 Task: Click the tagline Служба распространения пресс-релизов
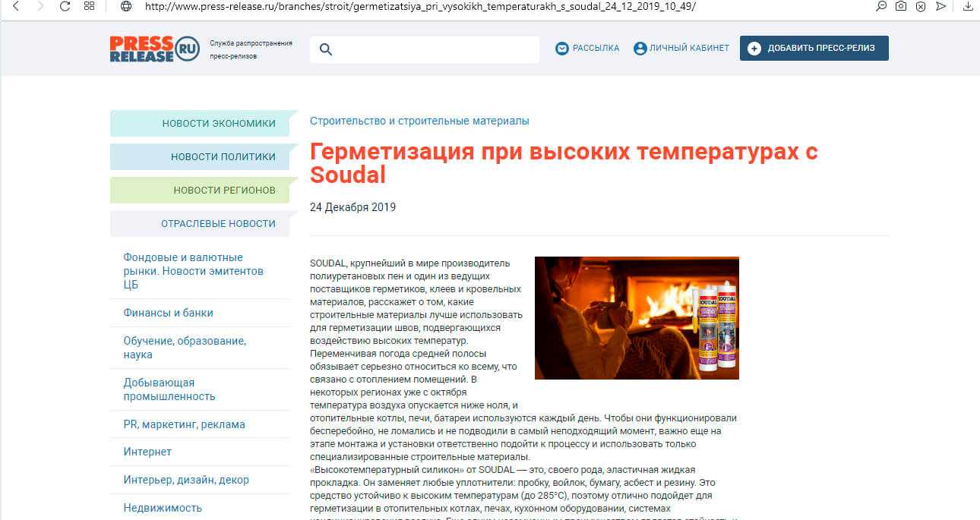click(251, 49)
